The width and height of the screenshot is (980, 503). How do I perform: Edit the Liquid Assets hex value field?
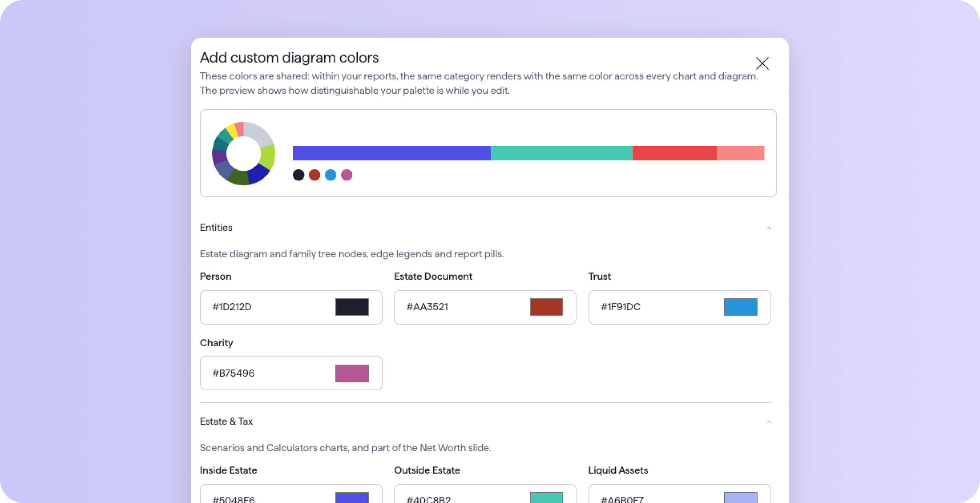[622, 499]
